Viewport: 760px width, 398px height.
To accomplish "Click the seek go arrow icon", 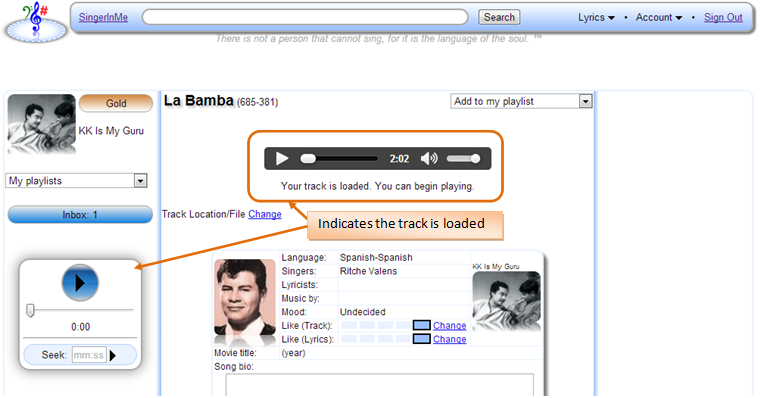I will (113, 355).
